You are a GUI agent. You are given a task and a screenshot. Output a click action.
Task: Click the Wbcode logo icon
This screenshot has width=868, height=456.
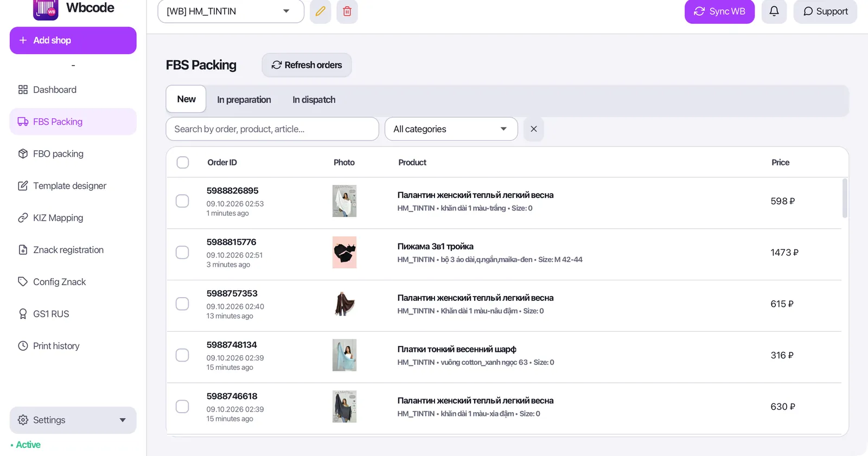[46, 9]
